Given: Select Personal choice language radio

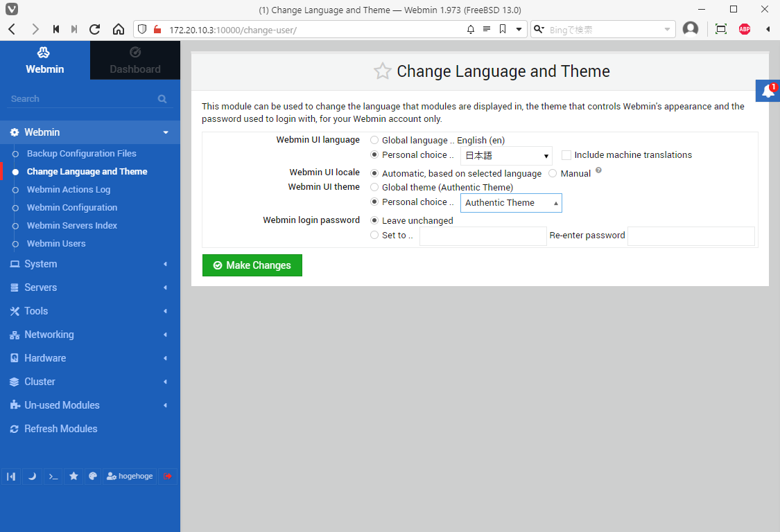Looking at the screenshot, I should click(374, 154).
